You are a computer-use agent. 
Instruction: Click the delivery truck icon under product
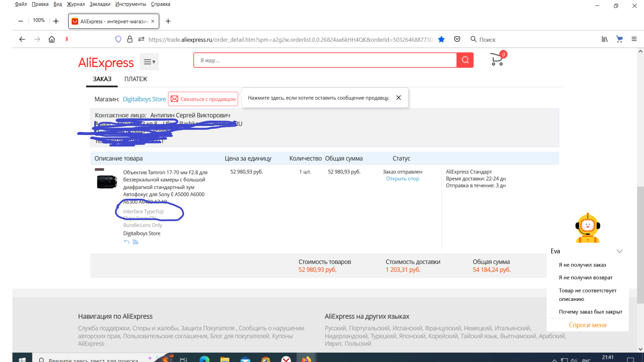(x=135, y=242)
